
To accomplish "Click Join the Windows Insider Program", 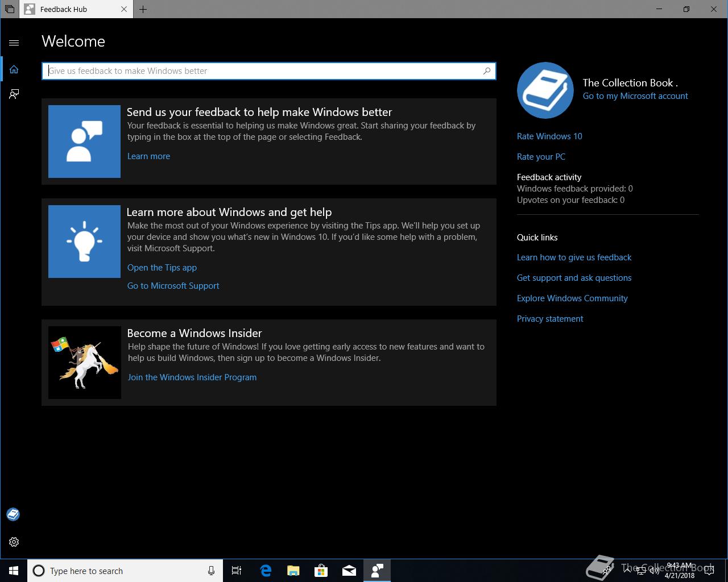I will pos(192,377).
